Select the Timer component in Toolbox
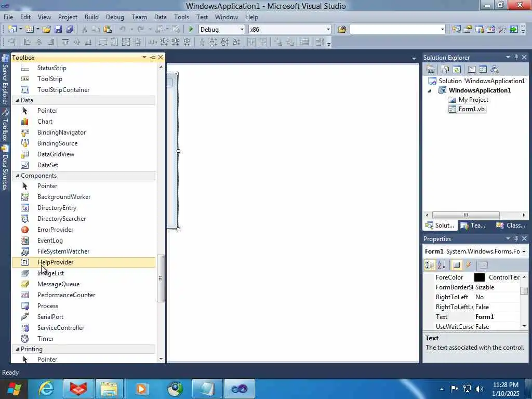This screenshot has height=399, width=532. pos(83,339)
